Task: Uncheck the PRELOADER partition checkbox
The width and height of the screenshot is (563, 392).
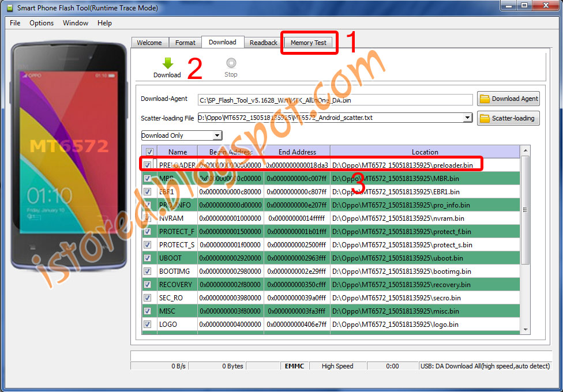Action: [x=147, y=165]
